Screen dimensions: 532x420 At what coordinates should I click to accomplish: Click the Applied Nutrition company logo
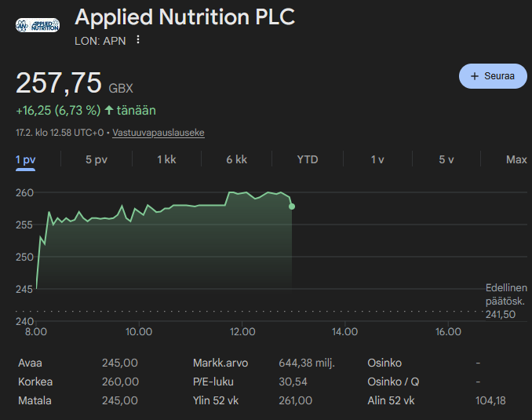38,24
